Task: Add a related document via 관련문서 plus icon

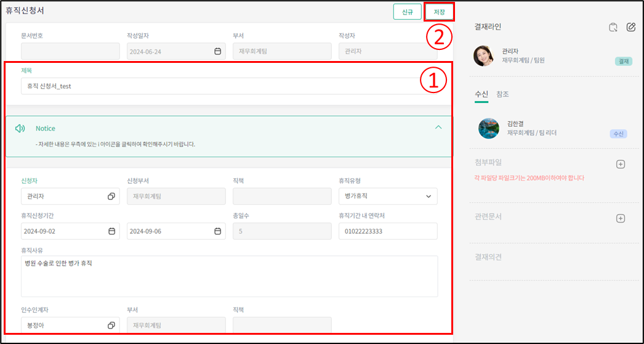Action: point(621,218)
